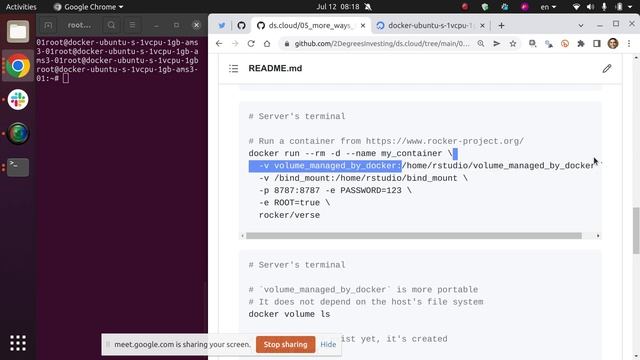Hide the screen sharing notice
This screenshot has height=360, width=640.
[x=328, y=344]
